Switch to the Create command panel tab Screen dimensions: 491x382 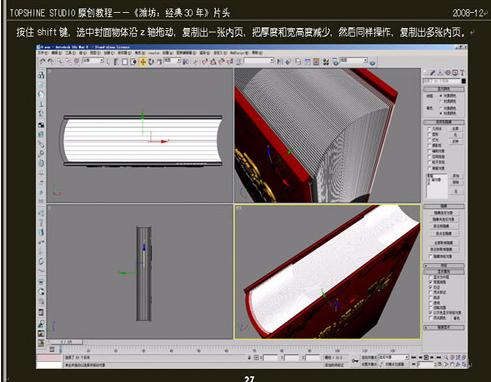425,72
